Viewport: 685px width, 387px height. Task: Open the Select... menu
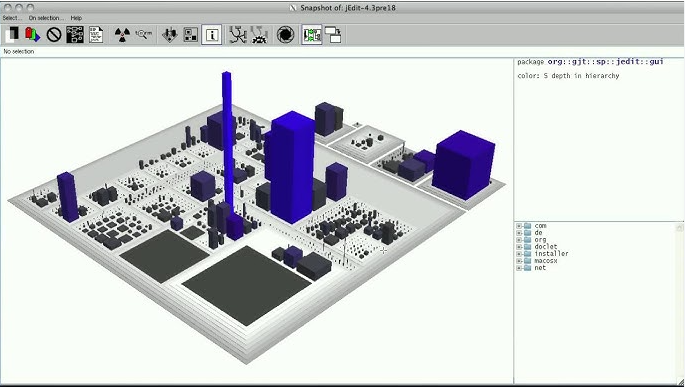[x=12, y=18]
